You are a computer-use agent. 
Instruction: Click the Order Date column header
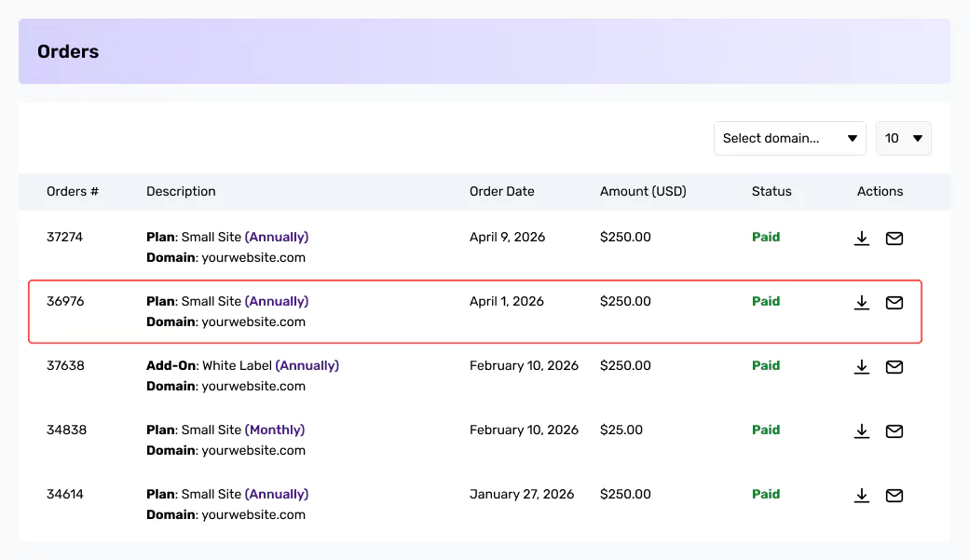tap(502, 192)
